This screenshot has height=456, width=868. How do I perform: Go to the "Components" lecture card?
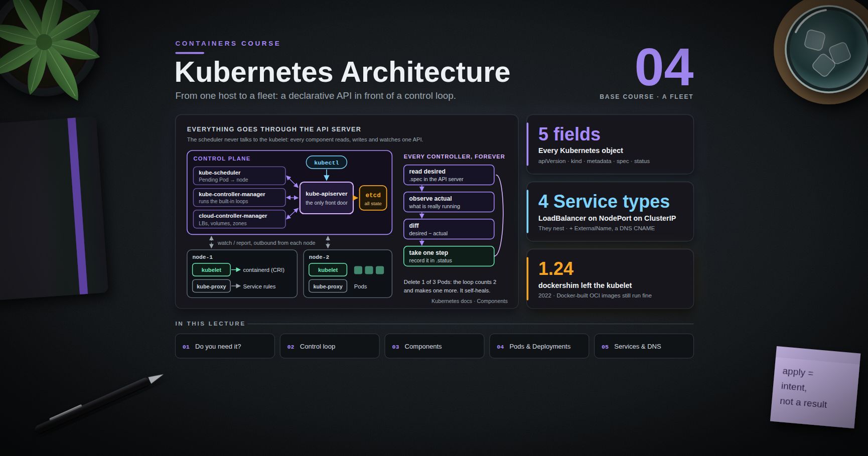(x=435, y=346)
